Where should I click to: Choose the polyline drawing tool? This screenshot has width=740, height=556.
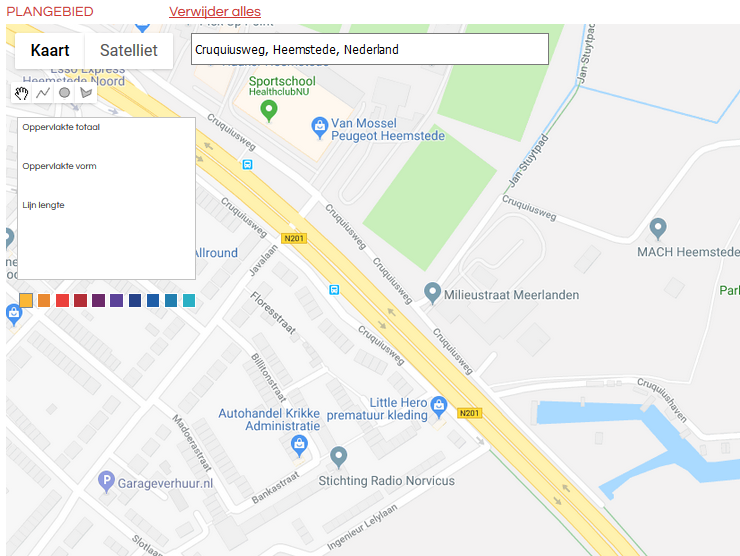[43, 93]
